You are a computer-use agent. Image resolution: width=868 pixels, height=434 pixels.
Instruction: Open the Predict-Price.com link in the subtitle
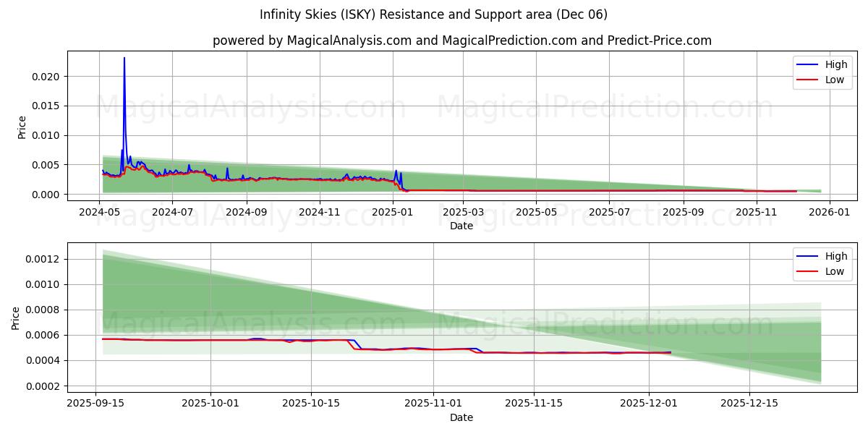[x=659, y=41]
